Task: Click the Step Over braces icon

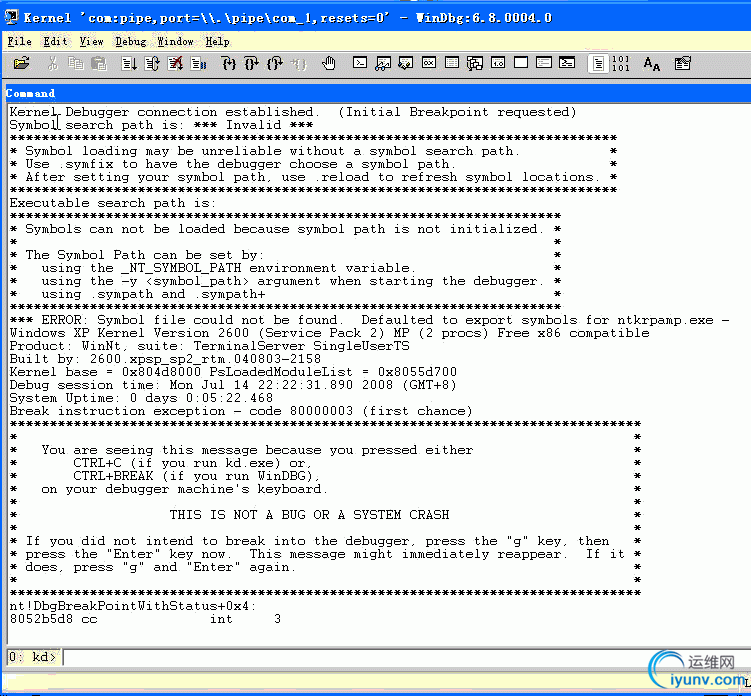Action: [252, 63]
